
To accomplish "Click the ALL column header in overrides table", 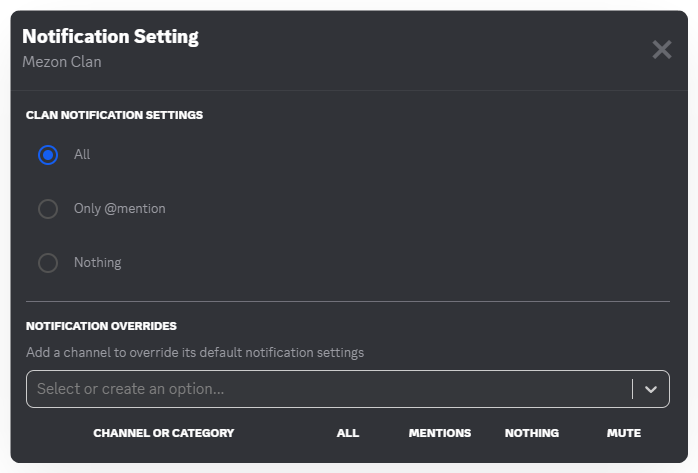I will (348, 433).
